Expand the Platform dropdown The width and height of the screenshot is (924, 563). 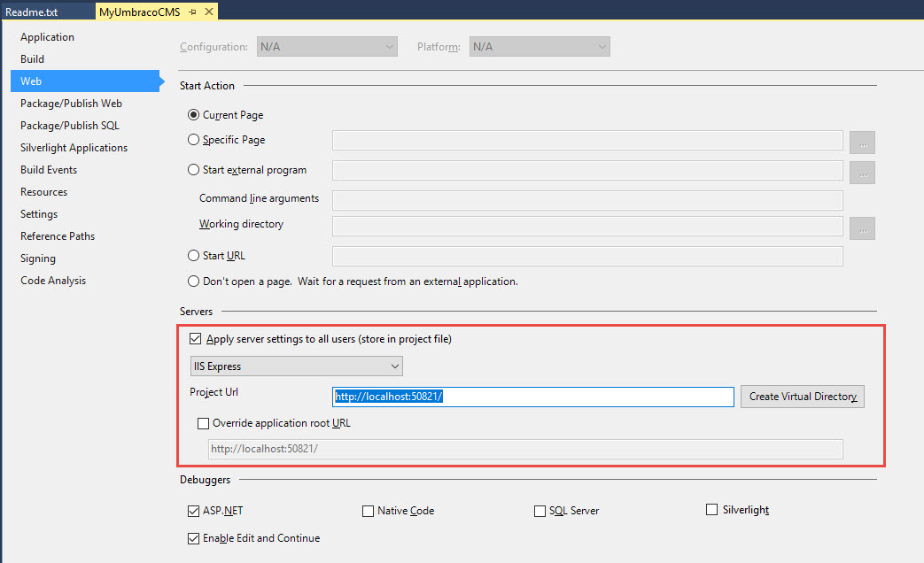pyautogui.click(x=539, y=47)
